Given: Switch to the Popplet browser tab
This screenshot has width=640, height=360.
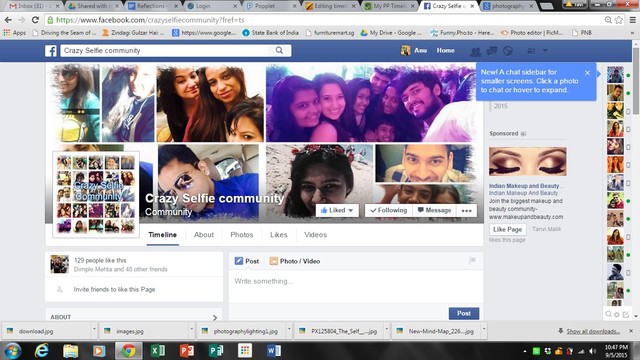Looking at the screenshot, I should [x=271, y=6].
